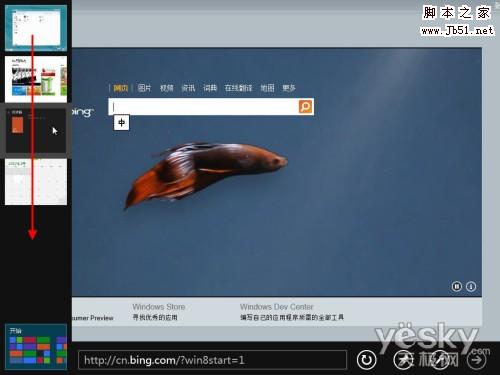Viewport: 500px width, 375px height.
Task: Select the 网页 search tab
Action: (121, 88)
